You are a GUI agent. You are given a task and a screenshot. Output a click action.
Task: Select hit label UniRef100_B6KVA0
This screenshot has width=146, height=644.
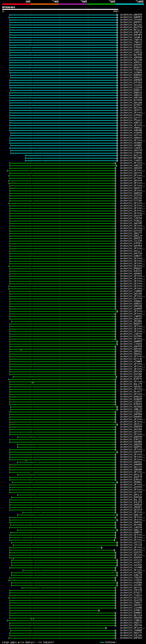pyautogui.click(x=131, y=349)
